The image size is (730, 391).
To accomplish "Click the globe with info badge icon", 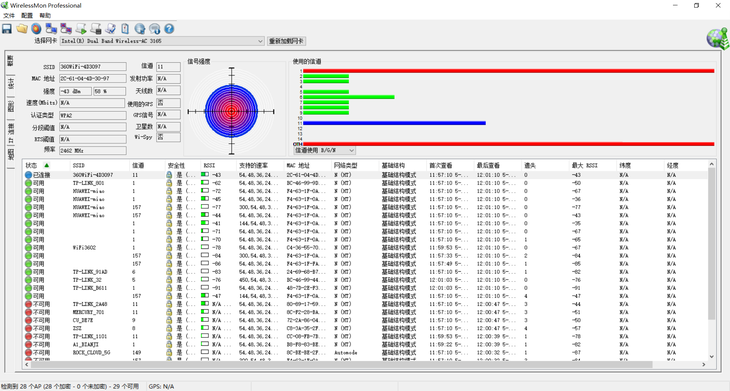I will (155, 29).
